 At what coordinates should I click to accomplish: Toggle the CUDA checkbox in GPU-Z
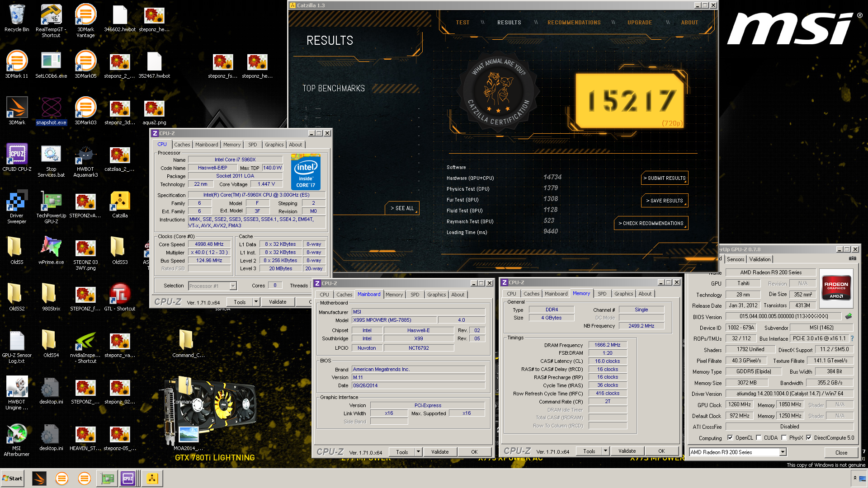tap(759, 437)
